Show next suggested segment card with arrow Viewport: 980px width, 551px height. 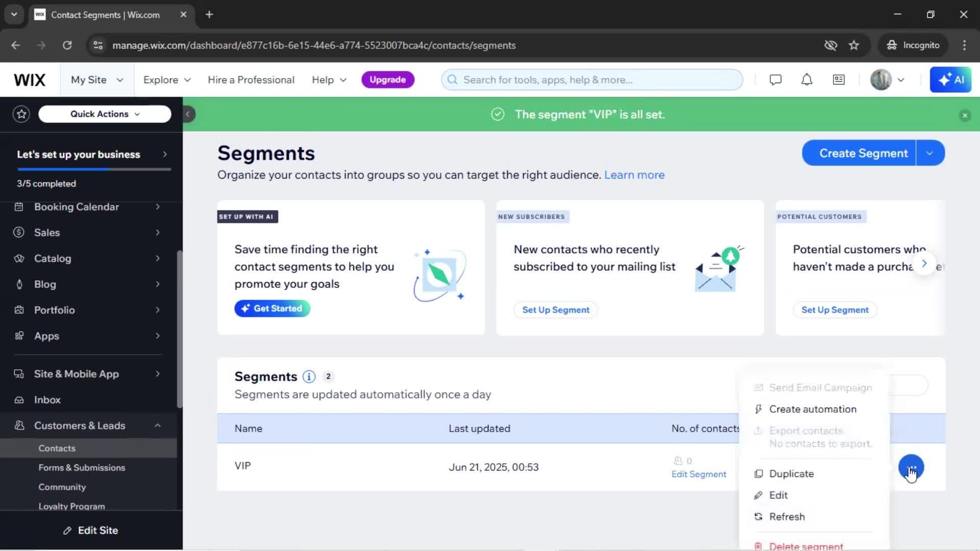924,264
